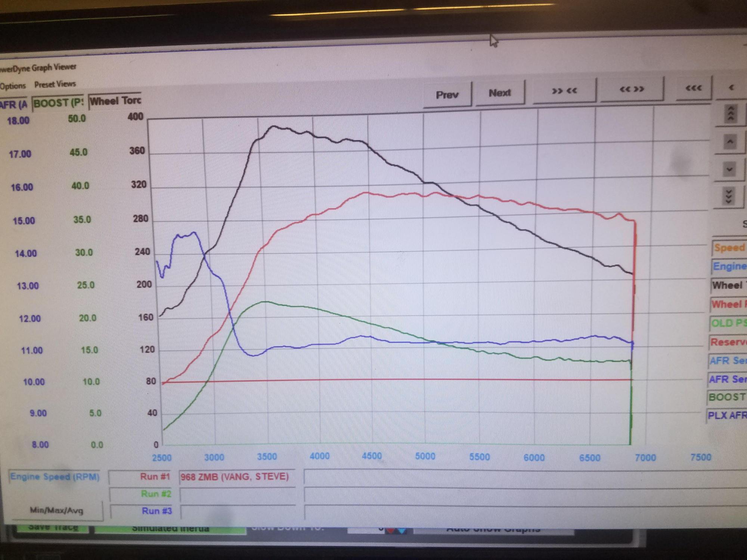Click the horizontal zoom-out '<< >>' button

pos(632,90)
